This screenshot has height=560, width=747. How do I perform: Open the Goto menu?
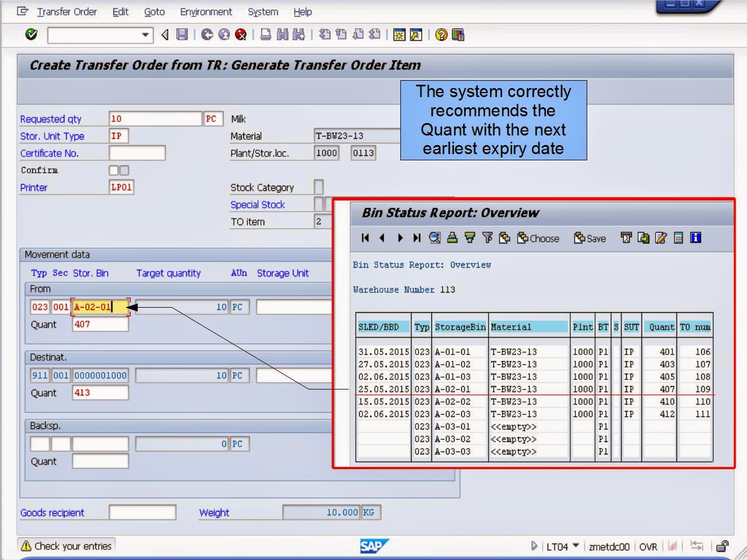154,12
